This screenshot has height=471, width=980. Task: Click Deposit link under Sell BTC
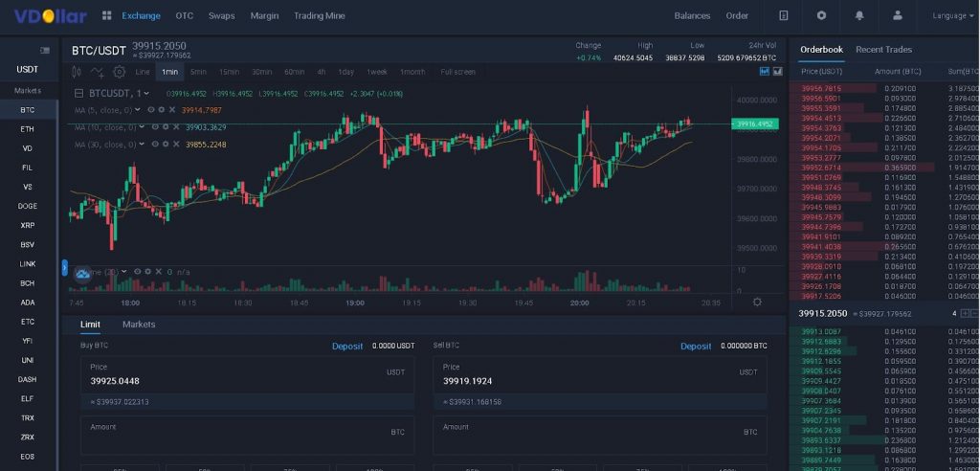(x=696, y=346)
